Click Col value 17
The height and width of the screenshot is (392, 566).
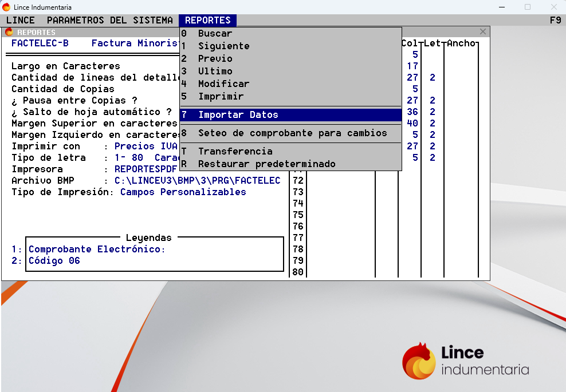[412, 66]
